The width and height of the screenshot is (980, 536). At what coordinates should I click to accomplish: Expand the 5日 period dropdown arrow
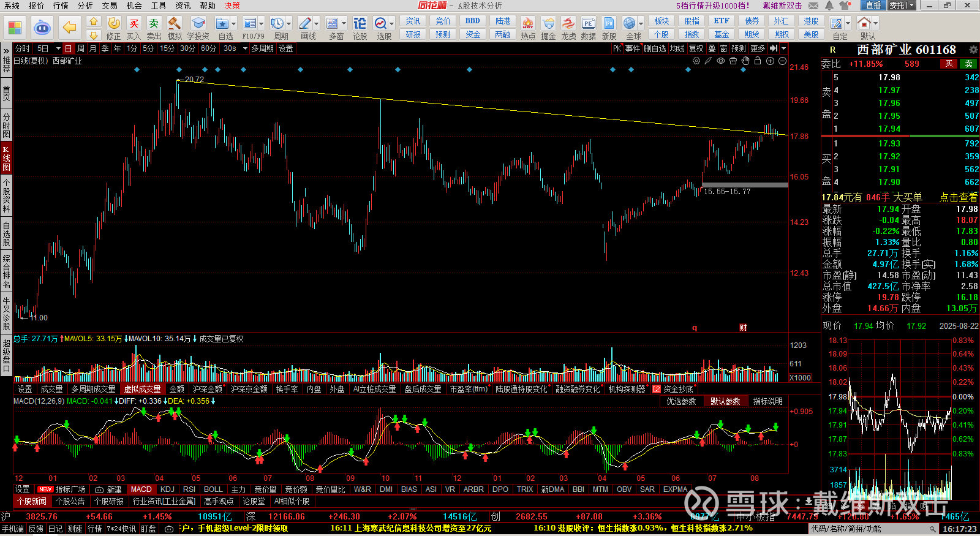58,48
